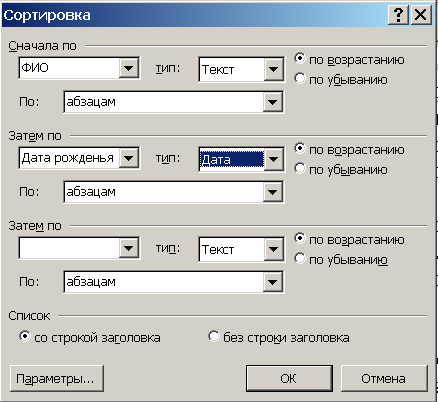Click the Отмена button
Screen dimensions: 438x402
pyautogui.click(x=384, y=378)
